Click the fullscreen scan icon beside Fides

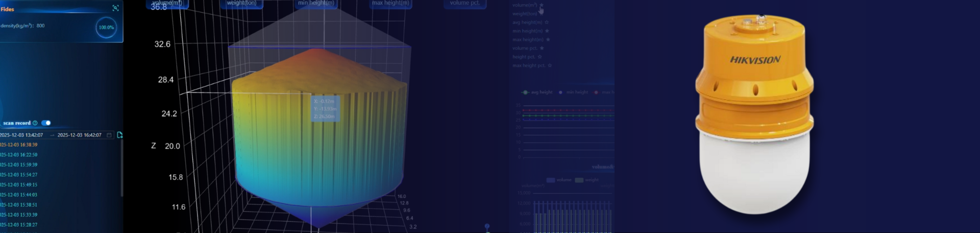[x=115, y=8]
